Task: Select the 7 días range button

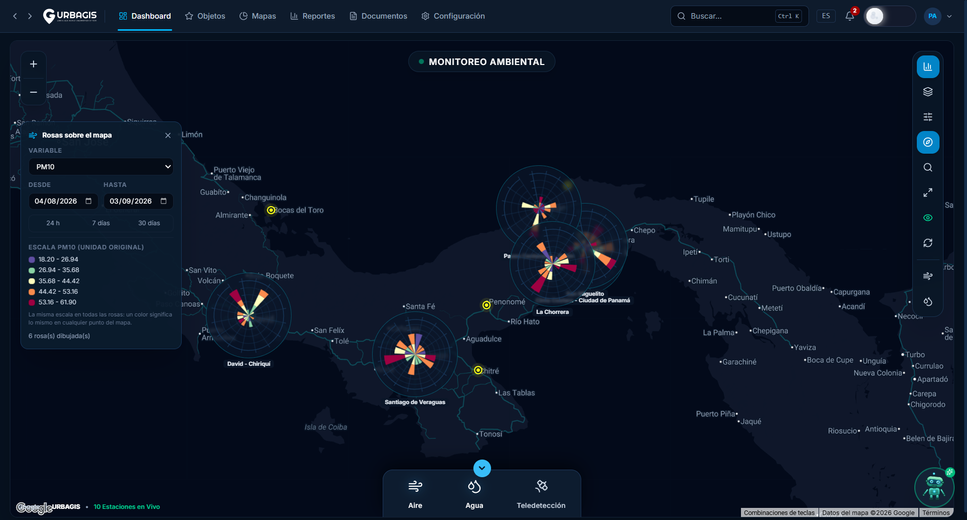Action: [x=101, y=223]
